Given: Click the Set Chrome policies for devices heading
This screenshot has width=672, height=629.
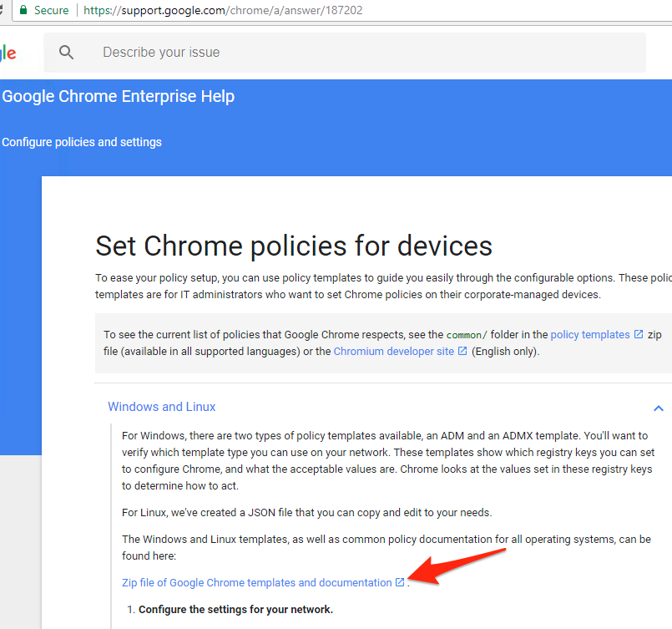Looking at the screenshot, I should pyautogui.click(x=294, y=246).
